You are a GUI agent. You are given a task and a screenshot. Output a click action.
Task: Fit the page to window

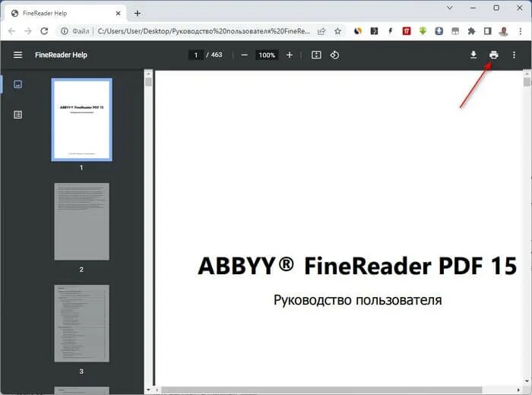pos(316,55)
